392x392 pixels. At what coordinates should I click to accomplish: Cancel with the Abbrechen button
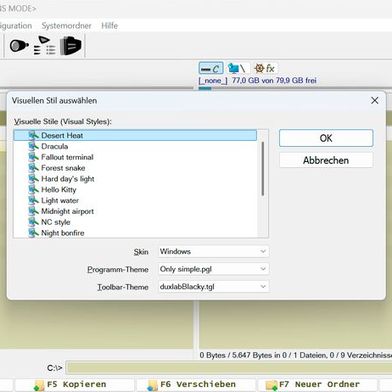(326, 160)
